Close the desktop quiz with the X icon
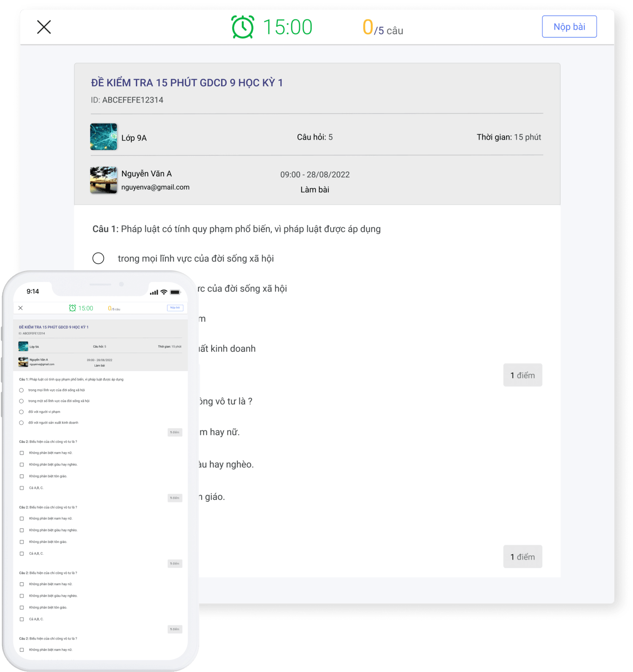 (x=44, y=27)
